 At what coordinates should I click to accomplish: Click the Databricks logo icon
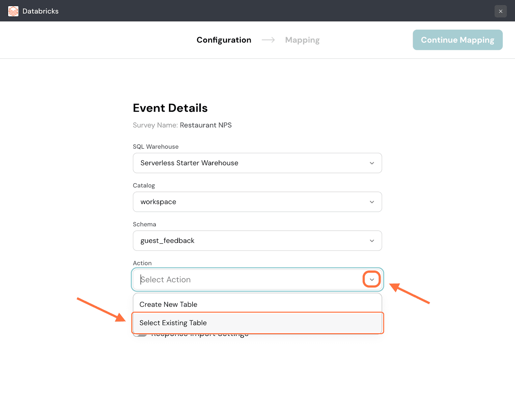click(x=13, y=11)
